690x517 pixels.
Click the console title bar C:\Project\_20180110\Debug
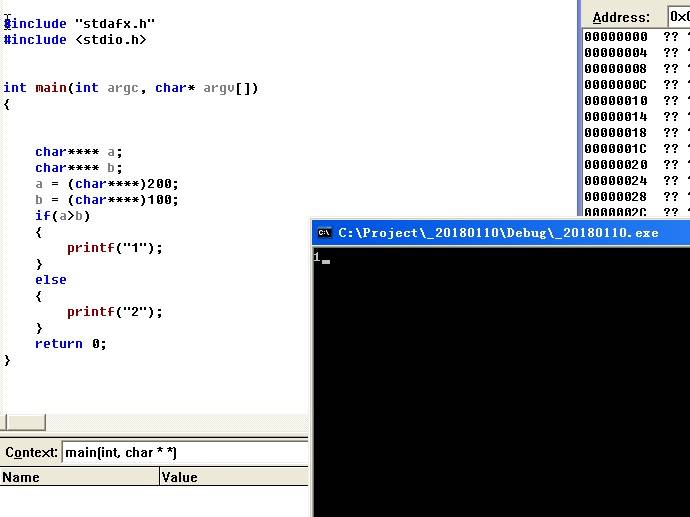coord(498,233)
